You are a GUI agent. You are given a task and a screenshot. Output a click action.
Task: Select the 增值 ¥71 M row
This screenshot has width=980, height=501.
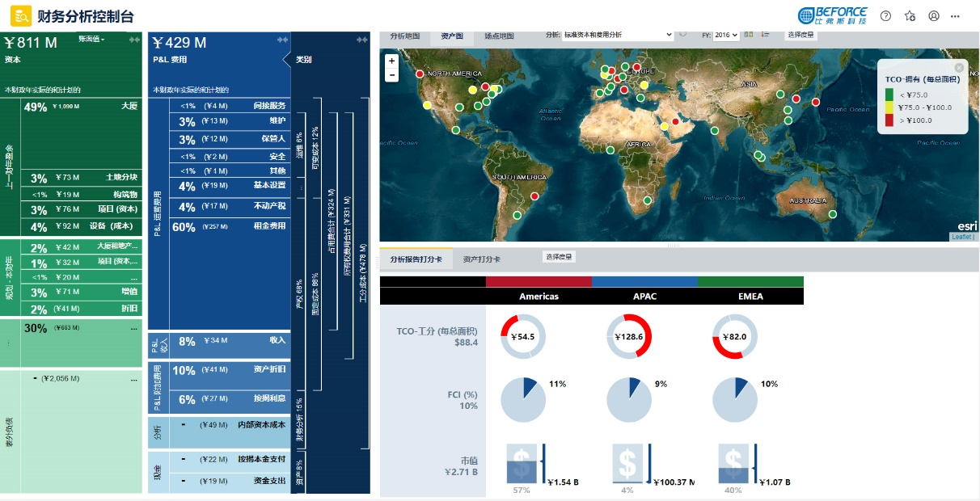(81, 293)
